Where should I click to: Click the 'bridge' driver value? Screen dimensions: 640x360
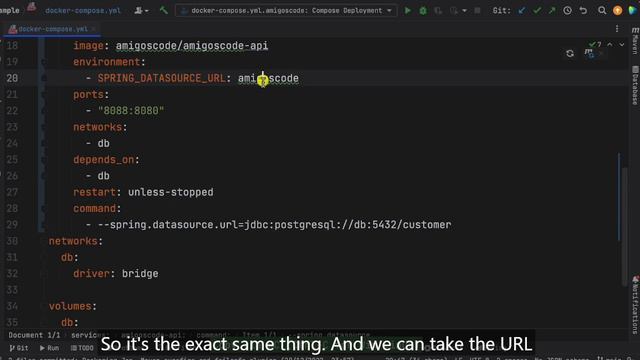[140, 273]
